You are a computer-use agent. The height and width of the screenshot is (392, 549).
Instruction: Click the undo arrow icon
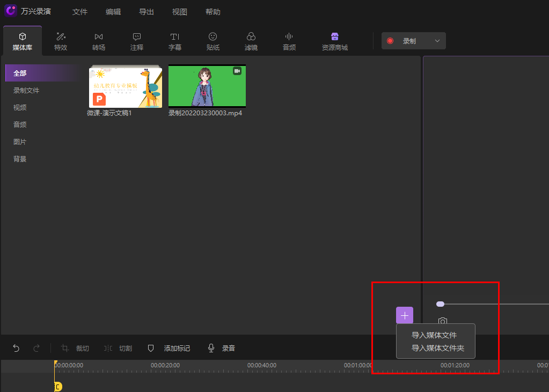tap(16, 348)
